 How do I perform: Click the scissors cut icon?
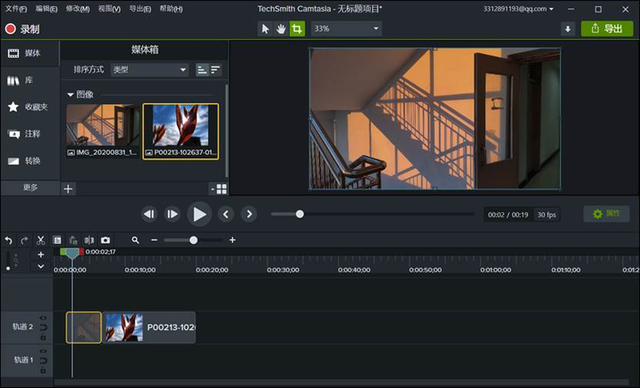tap(40, 240)
